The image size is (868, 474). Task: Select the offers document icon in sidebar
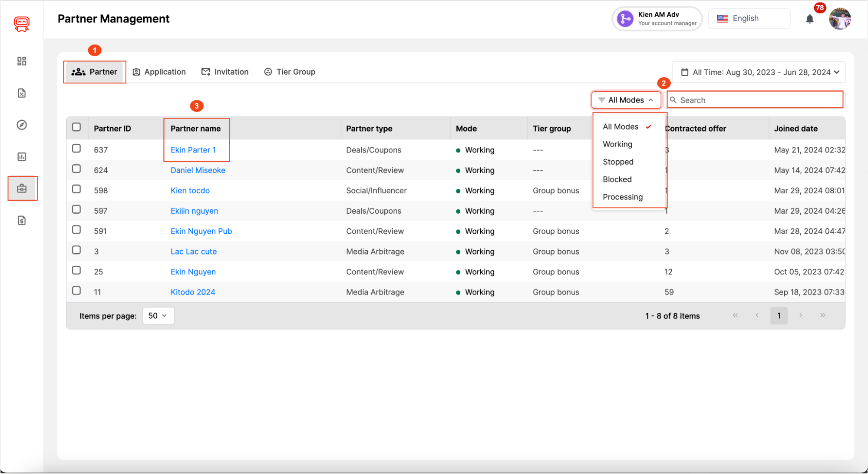(22, 93)
